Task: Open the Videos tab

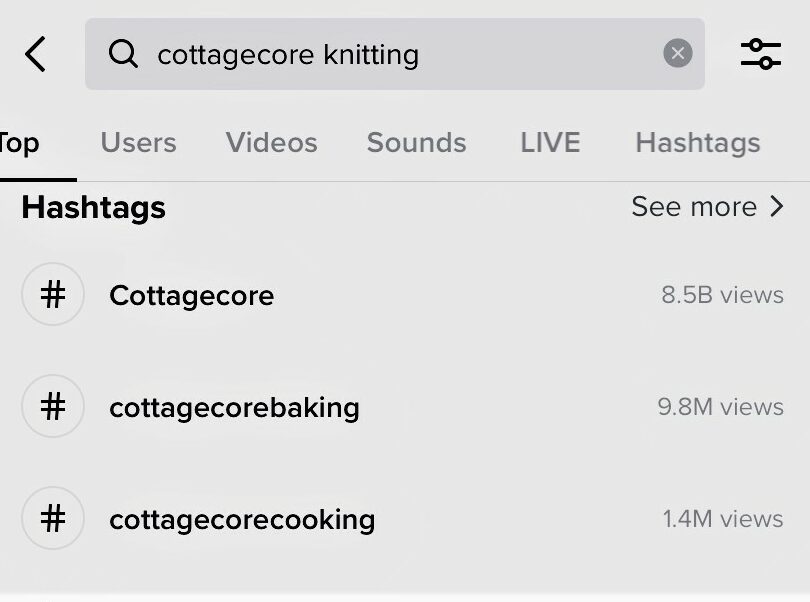Action: (271, 143)
